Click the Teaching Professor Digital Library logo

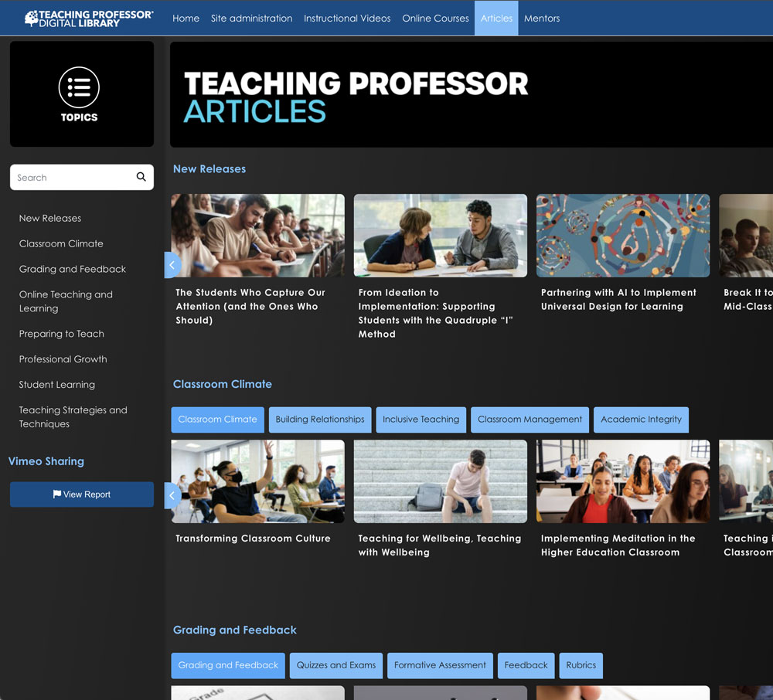(88, 17)
